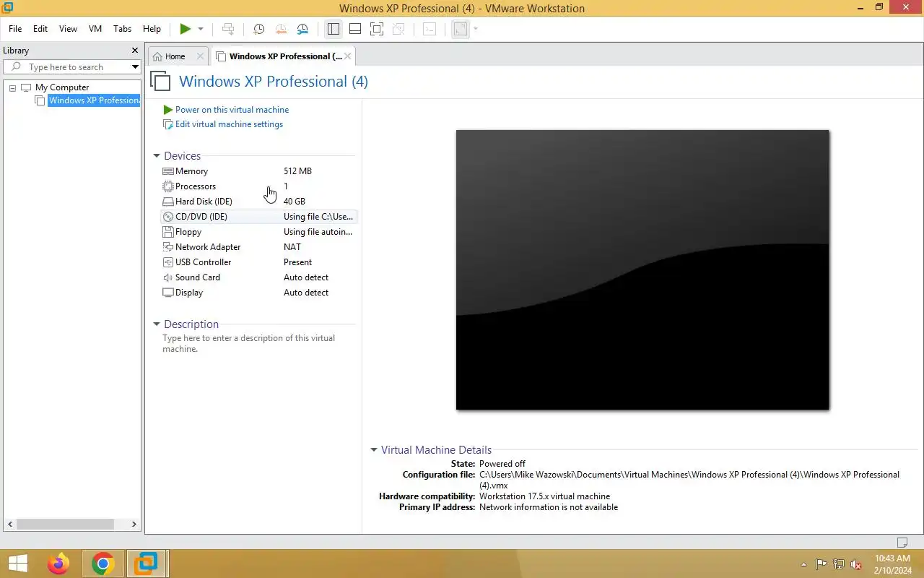Click Send Ctrl+Alt+Del toolbar icon
Screen dimensions: 924x578
[x=228, y=29]
